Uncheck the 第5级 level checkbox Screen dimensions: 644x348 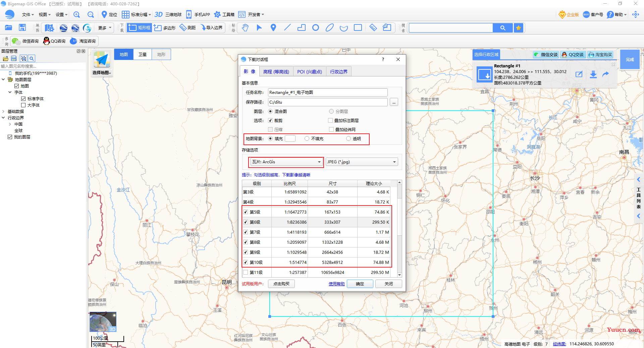pos(246,212)
